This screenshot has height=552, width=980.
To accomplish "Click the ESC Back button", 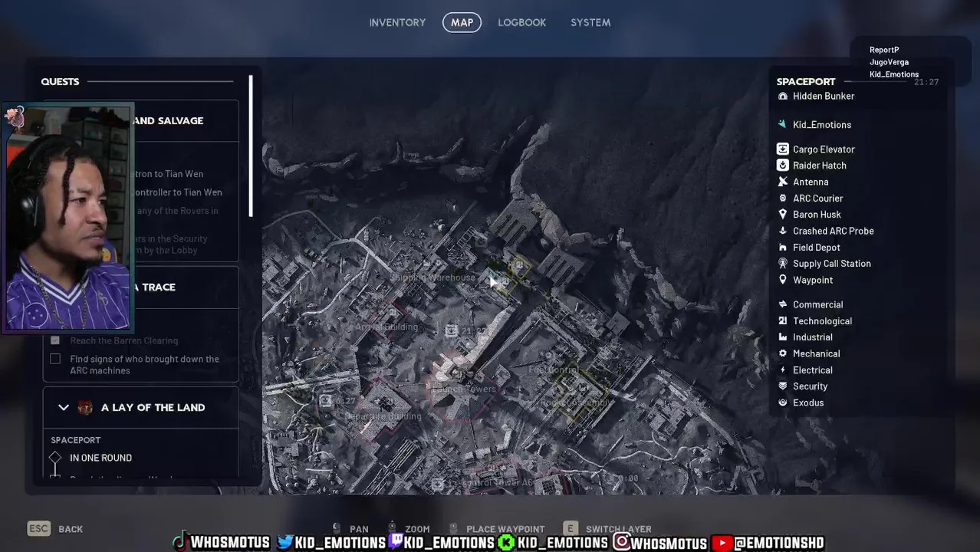I will 55,528.
